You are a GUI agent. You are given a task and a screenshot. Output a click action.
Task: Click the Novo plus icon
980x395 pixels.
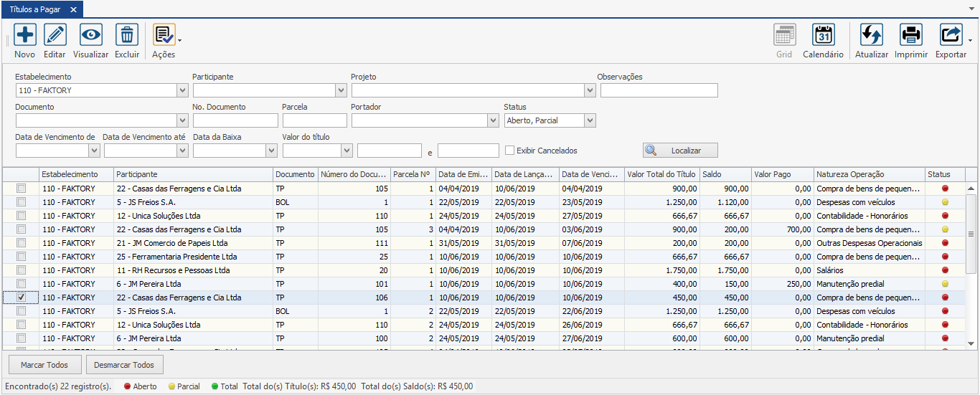click(x=25, y=35)
